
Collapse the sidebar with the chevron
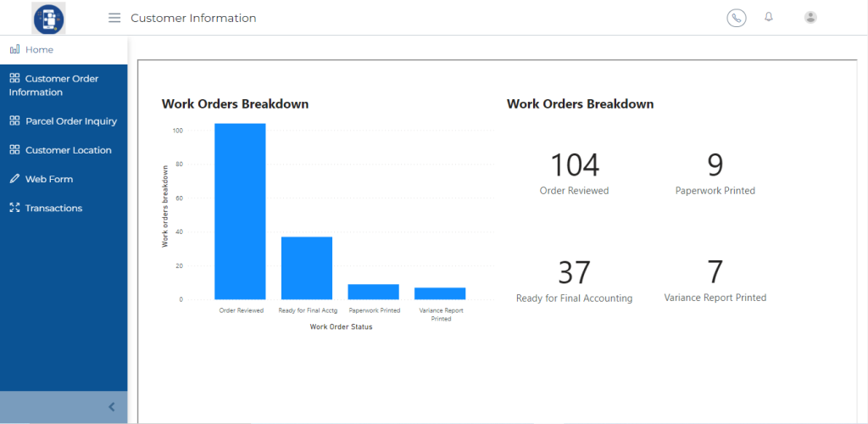pyautogui.click(x=111, y=407)
